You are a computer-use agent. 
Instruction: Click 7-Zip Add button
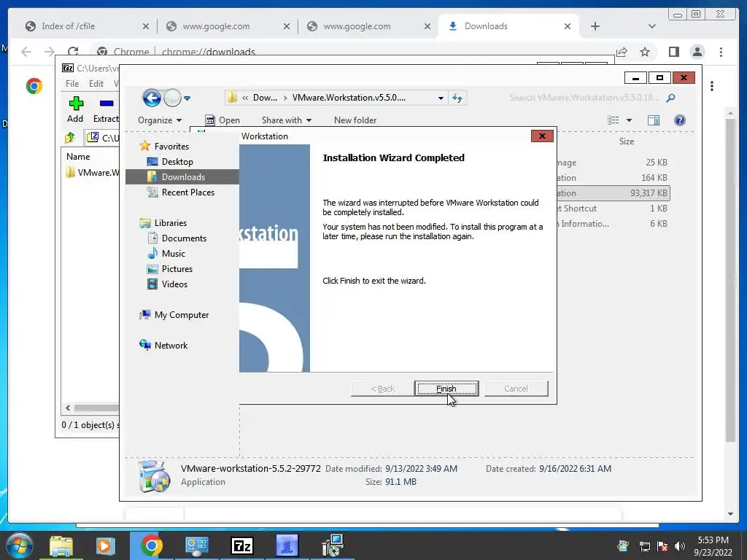pyautogui.click(x=75, y=109)
